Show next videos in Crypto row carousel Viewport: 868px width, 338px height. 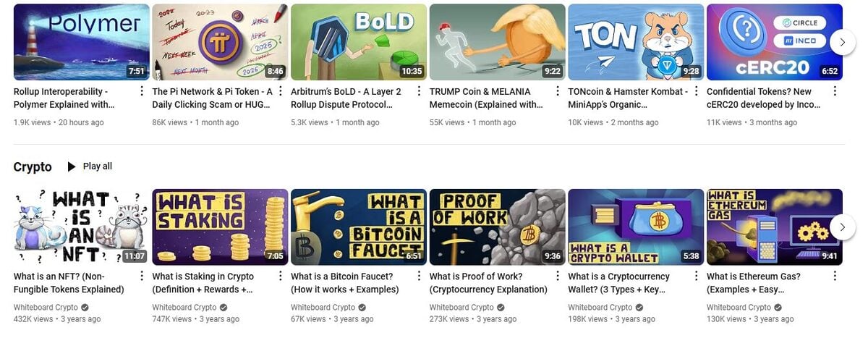tap(842, 227)
